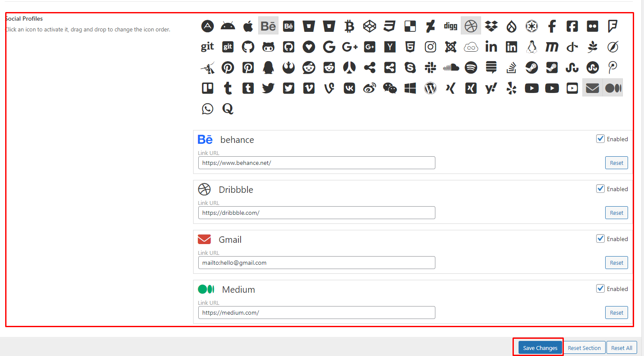
Task: Activate the Quora Q icon
Action: tap(228, 109)
